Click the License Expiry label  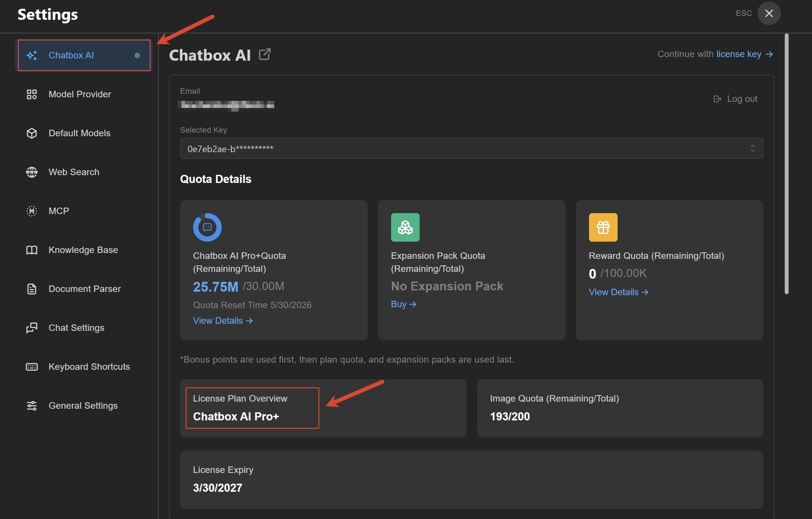[223, 470]
